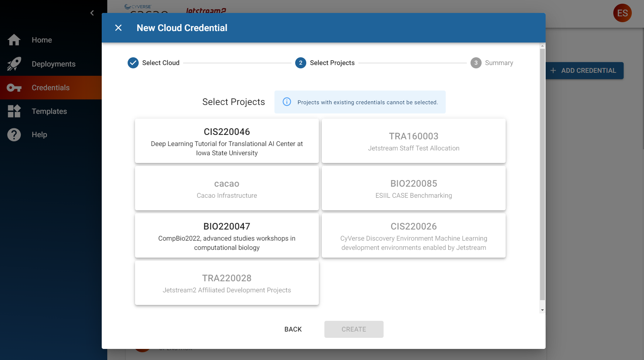Click the Select Cloud completed checkmark
The image size is (644, 360).
(133, 63)
